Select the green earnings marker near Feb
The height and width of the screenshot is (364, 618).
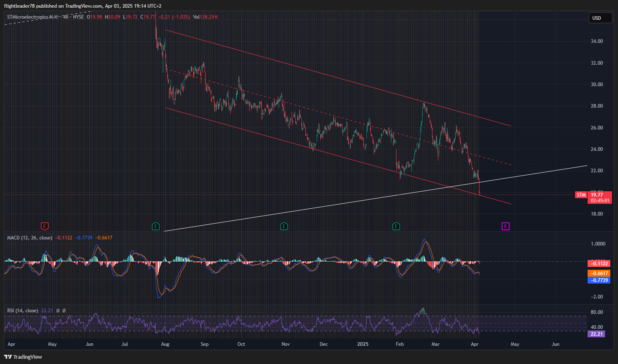pos(396,226)
